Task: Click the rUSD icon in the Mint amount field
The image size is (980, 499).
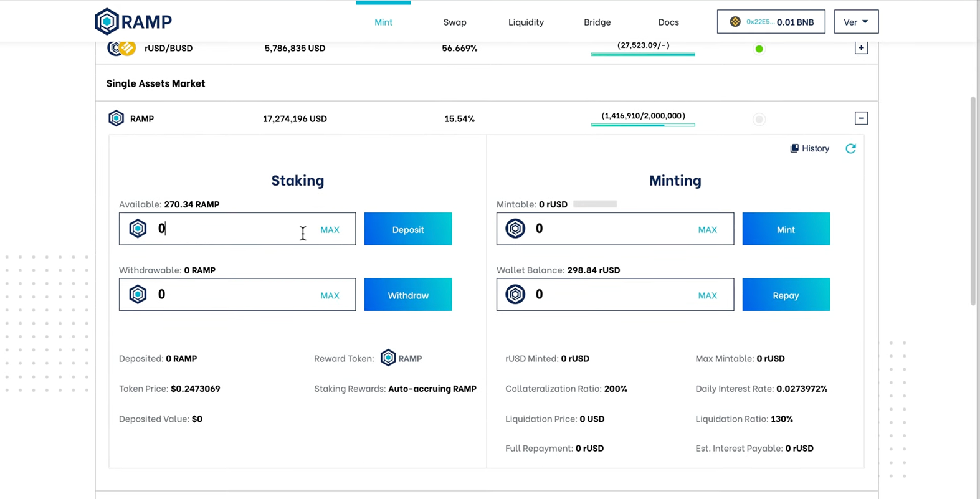Action: point(515,228)
